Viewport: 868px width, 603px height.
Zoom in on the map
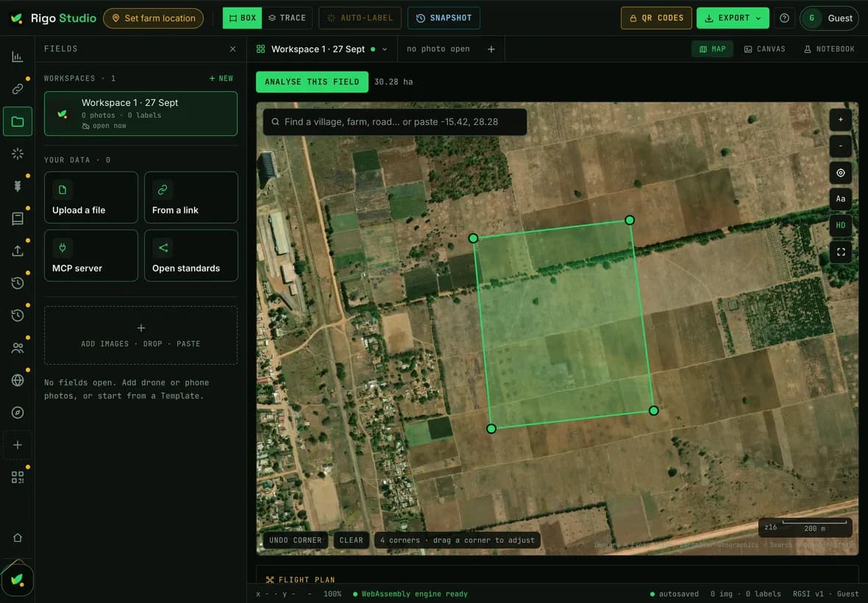[x=840, y=119]
